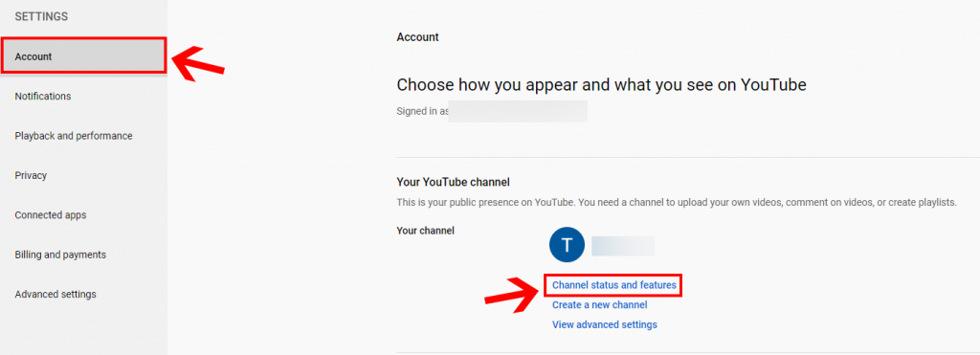980x355 pixels.
Task: Click the 'Your channel' label
Action: click(x=425, y=231)
